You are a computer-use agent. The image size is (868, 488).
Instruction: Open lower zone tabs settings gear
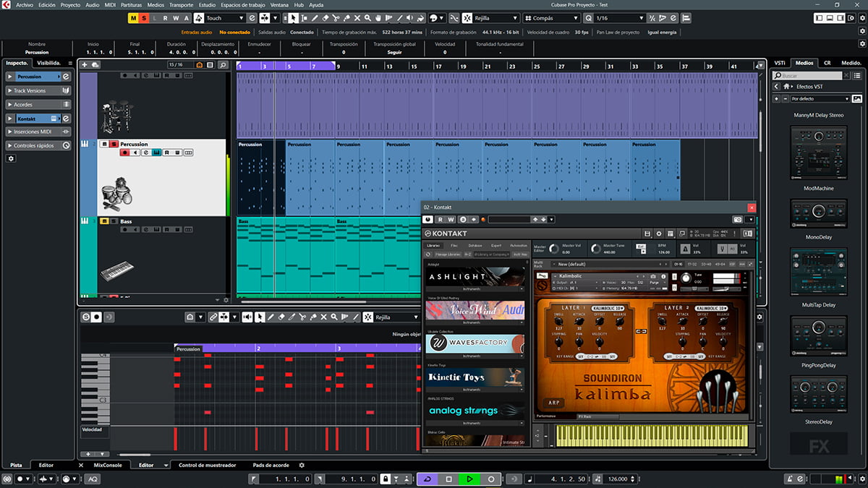302,465
